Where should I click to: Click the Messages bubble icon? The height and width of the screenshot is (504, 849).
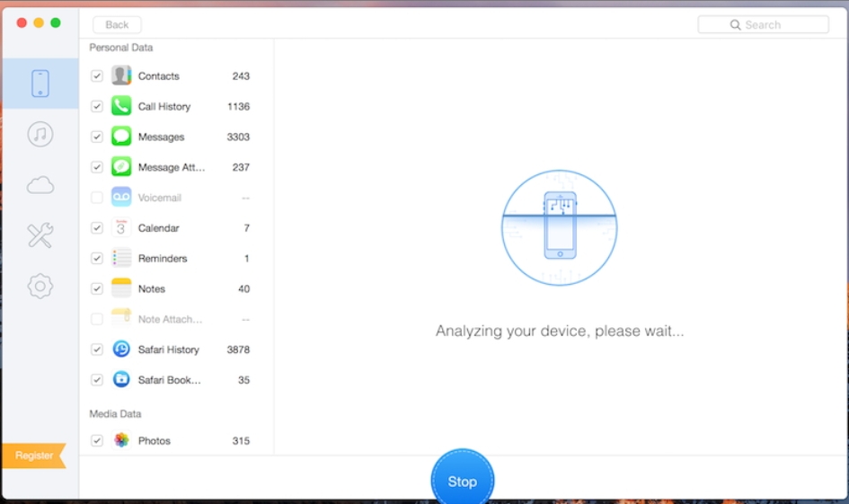(x=121, y=137)
